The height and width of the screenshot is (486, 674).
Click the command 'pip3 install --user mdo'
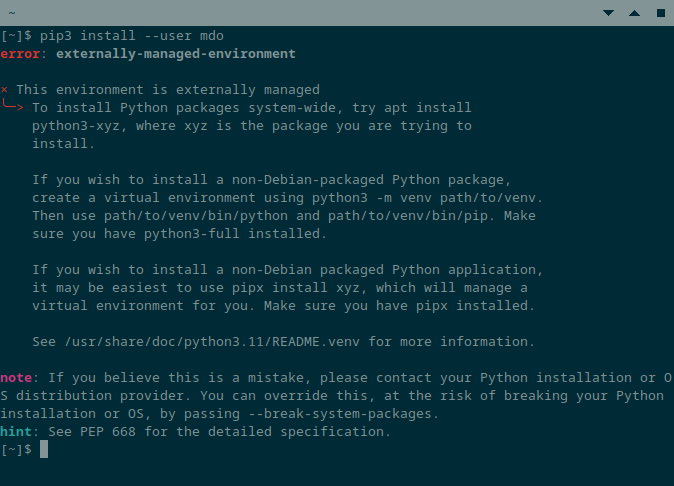132,36
